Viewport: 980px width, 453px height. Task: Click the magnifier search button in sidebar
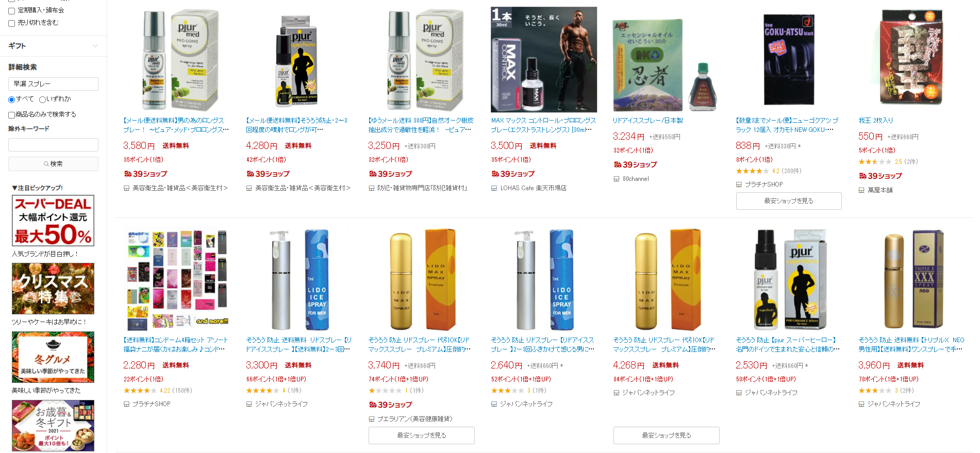click(x=53, y=164)
